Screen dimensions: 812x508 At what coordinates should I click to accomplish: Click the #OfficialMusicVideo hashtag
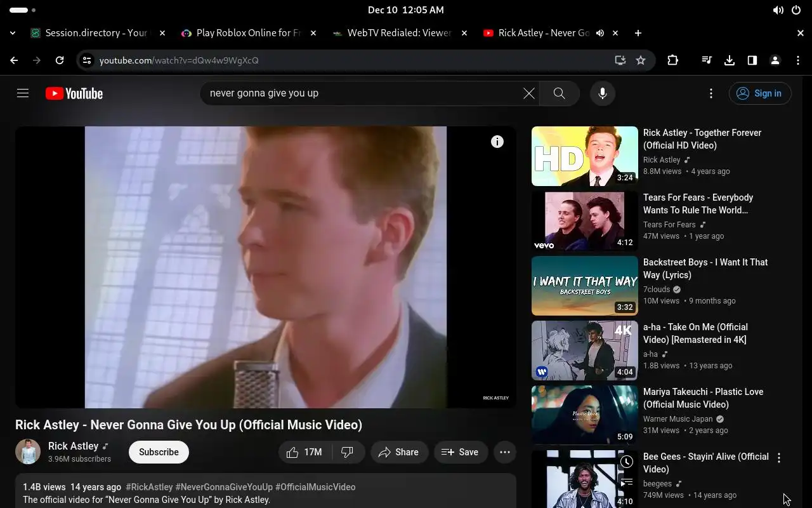[x=315, y=487]
